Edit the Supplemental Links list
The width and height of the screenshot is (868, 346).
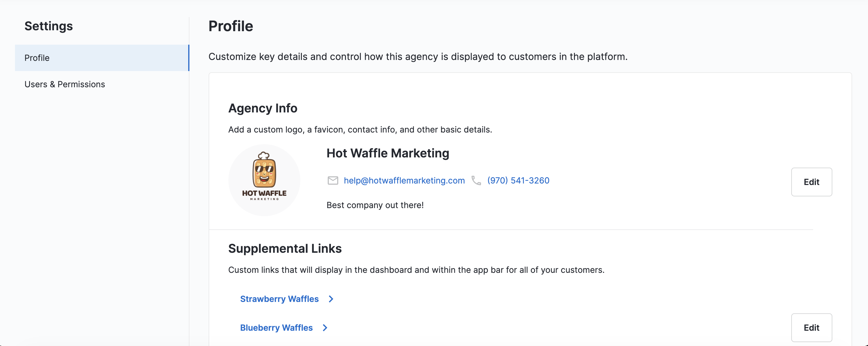[811, 327]
